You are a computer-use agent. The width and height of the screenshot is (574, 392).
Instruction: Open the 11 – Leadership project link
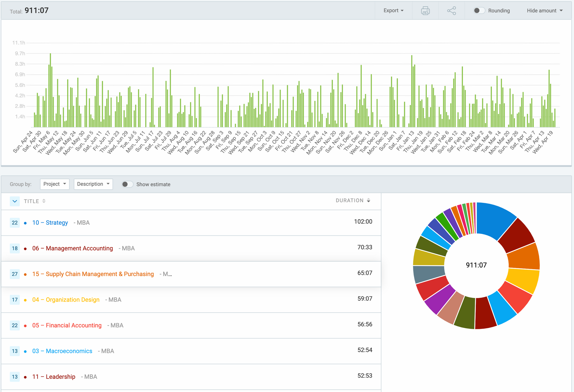point(54,377)
